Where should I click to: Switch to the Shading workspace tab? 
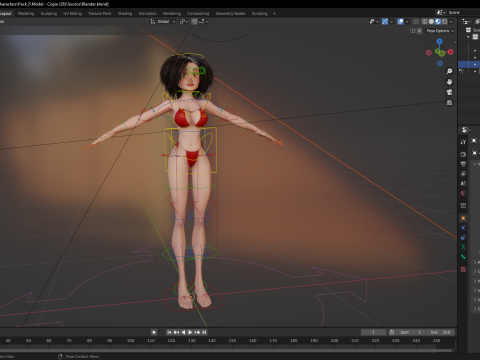point(125,14)
